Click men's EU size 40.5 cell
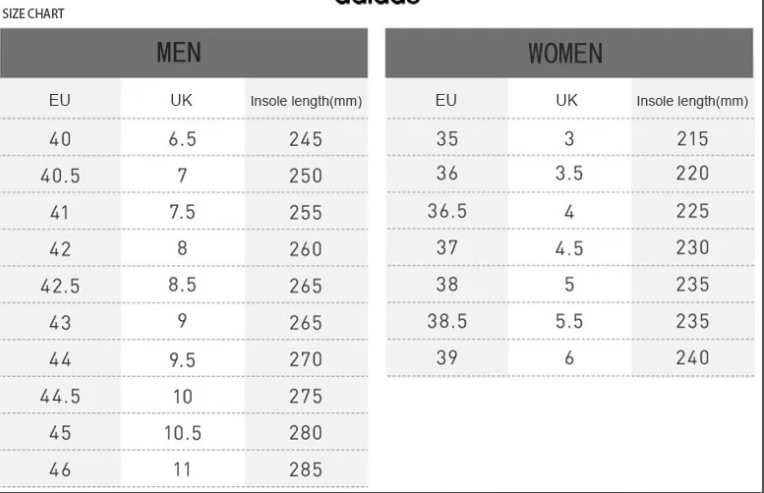764x493 pixels. click(60, 176)
